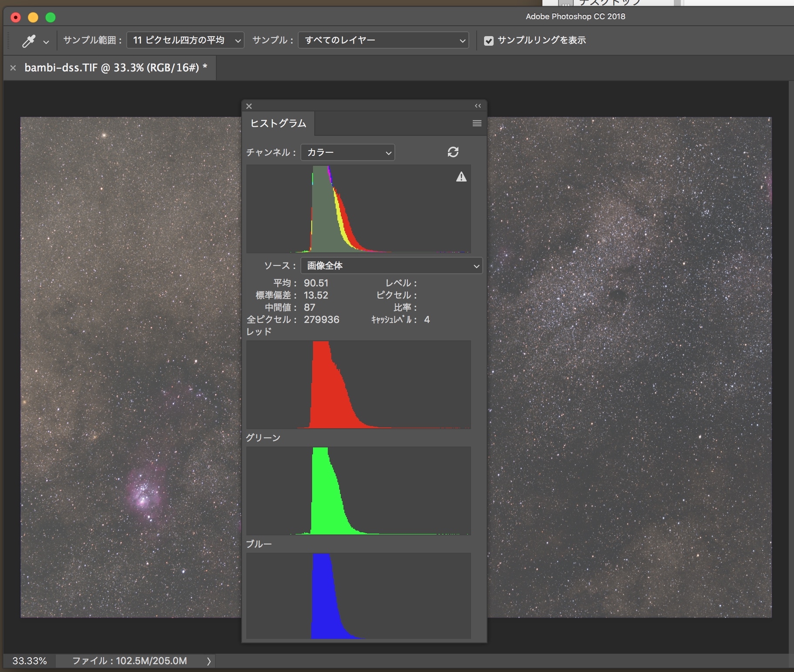Open the tool preset picker arrow

[x=46, y=42]
